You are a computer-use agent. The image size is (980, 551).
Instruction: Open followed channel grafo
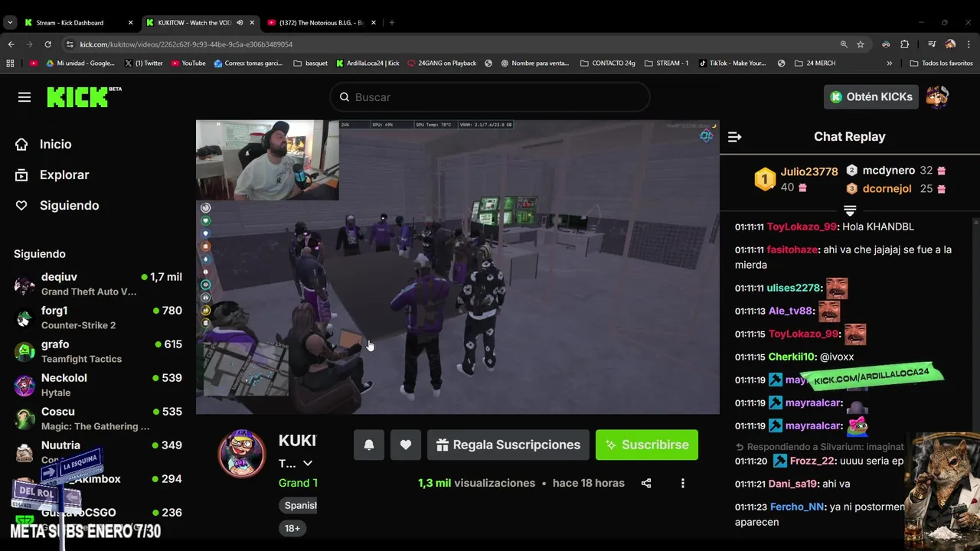tap(98, 351)
